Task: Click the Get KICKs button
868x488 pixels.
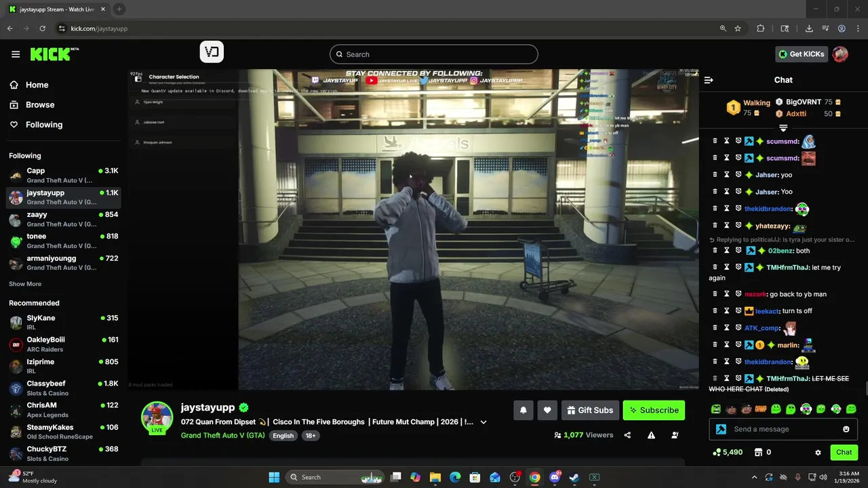Action: 802,54
